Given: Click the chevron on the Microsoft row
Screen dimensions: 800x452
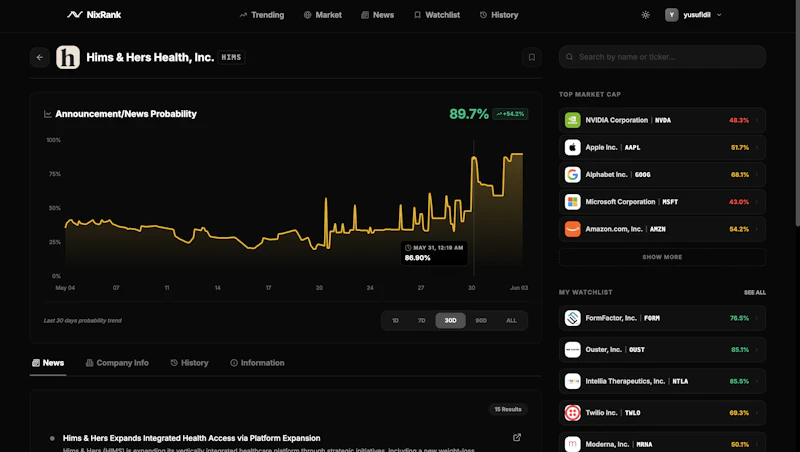Looking at the screenshot, I should pos(757,202).
